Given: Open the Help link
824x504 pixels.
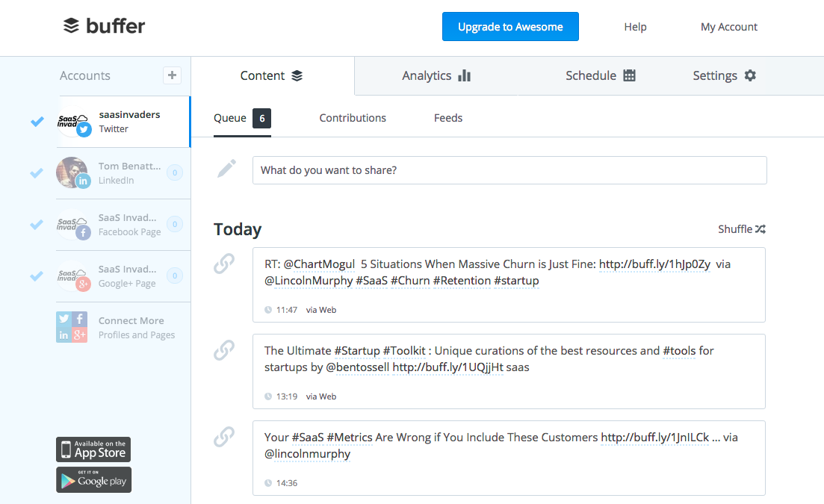Looking at the screenshot, I should coord(635,27).
